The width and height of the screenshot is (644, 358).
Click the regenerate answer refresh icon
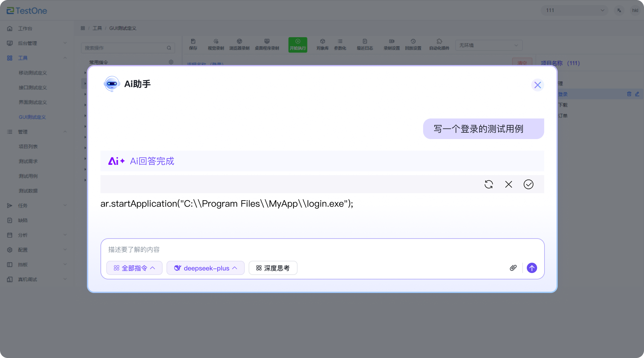coord(488,184)
